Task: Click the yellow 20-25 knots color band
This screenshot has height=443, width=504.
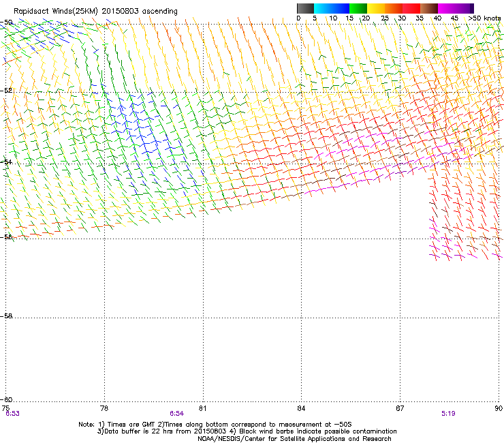Action: coord(376,8)
